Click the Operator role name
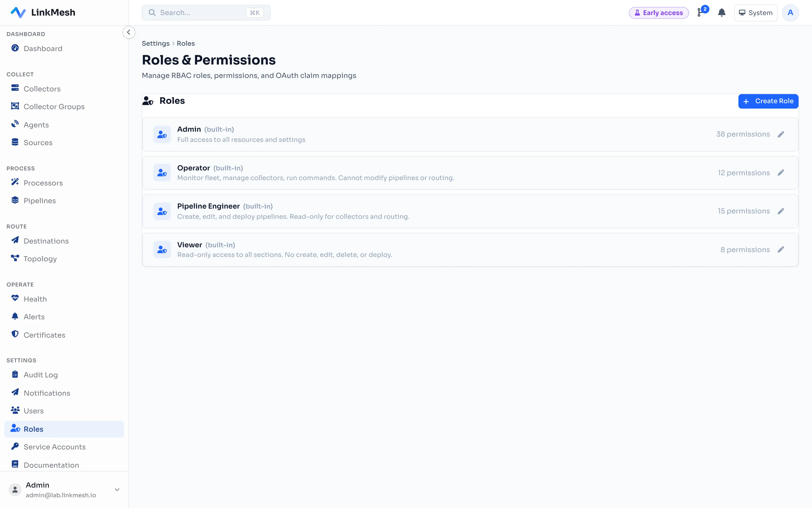 point(194,168)
